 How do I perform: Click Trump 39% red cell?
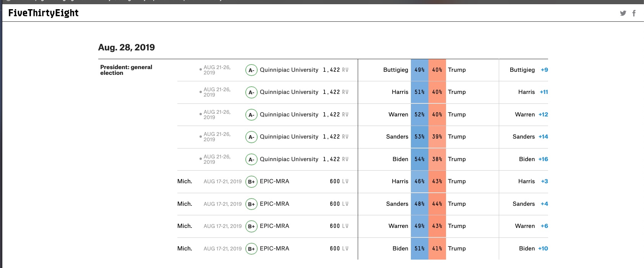(437, 137)
